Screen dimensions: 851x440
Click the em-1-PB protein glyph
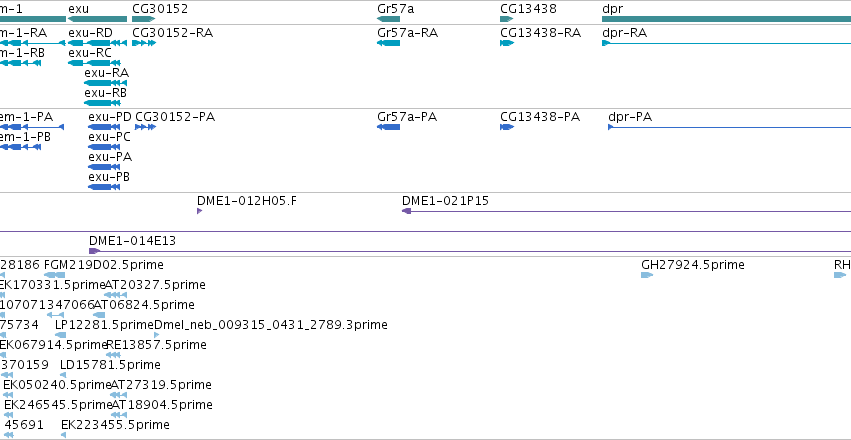tap(20, 147)
